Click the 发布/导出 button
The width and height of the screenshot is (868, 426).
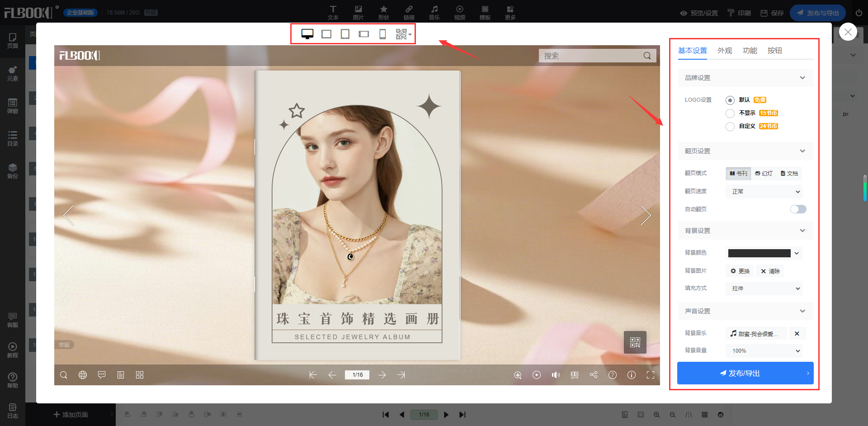745,373
